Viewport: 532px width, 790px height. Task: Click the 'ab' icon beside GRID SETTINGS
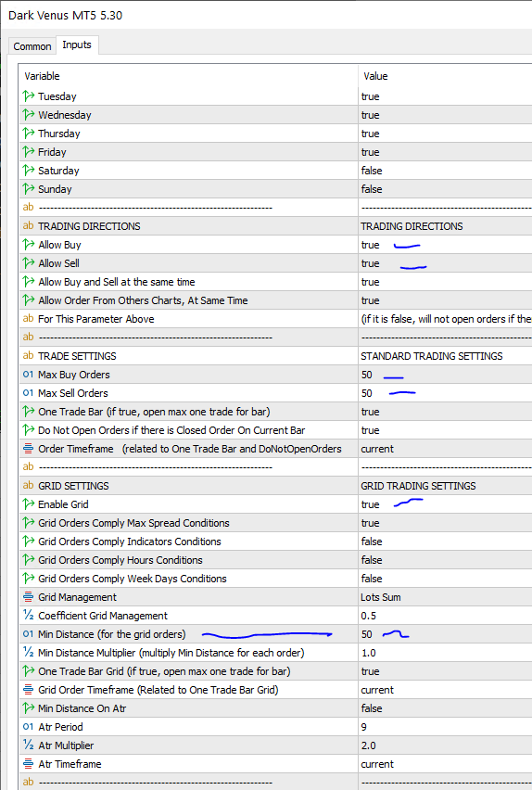[28, 486]
